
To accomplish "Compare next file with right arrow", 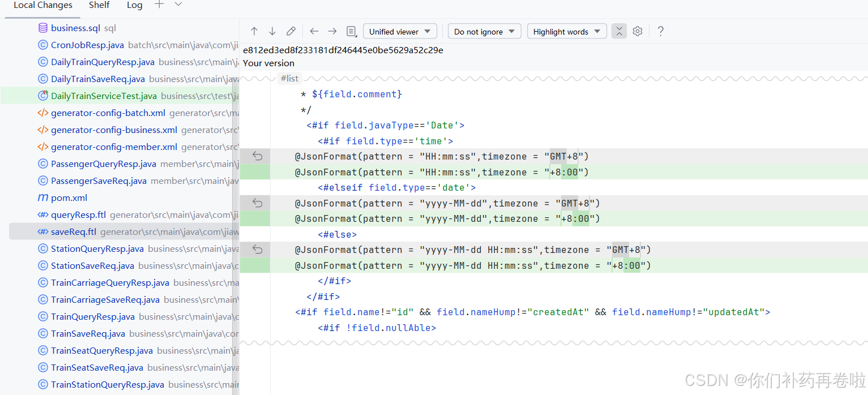I will click(332, 31).
